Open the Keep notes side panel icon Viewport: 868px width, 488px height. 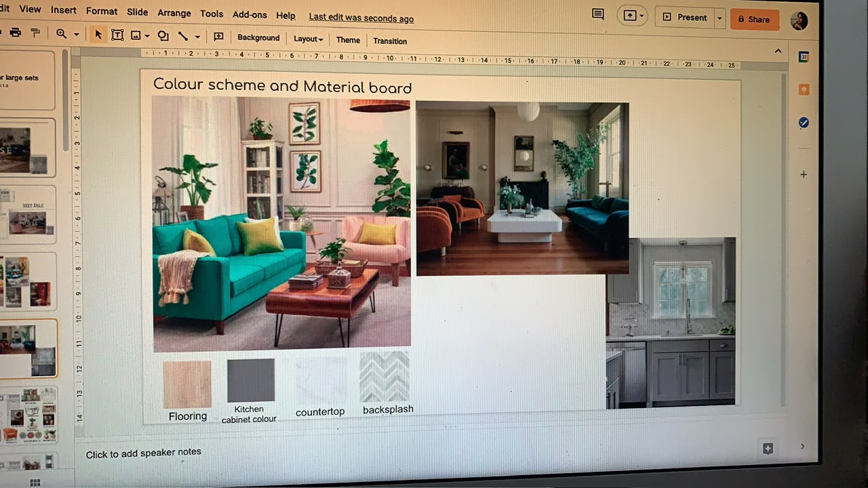804,89
